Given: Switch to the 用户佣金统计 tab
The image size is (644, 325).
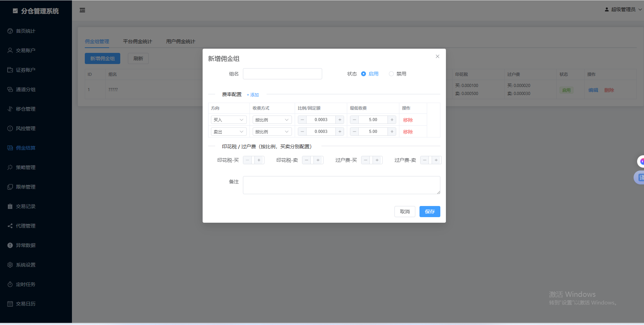Looking at the screenshot, I should tap(181, 41).
